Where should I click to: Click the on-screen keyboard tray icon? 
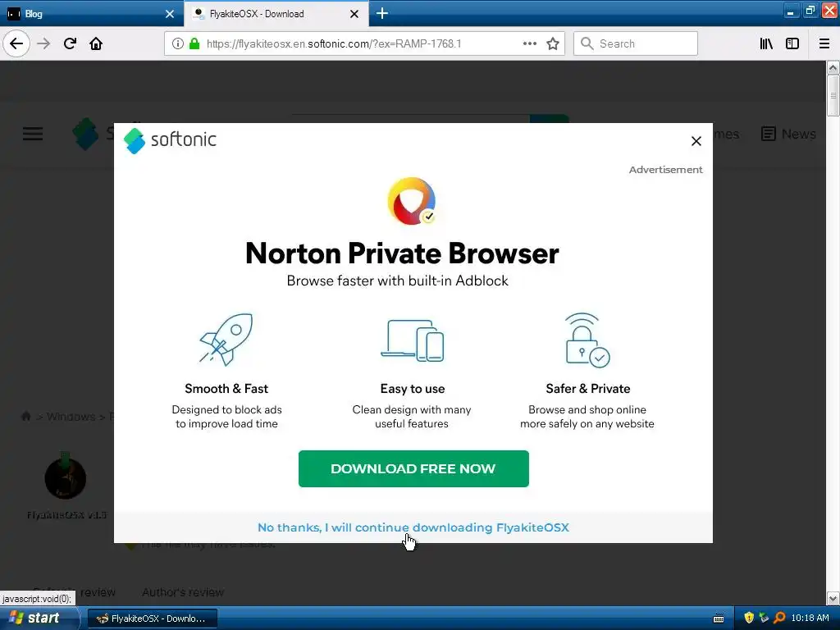[719, 619]
